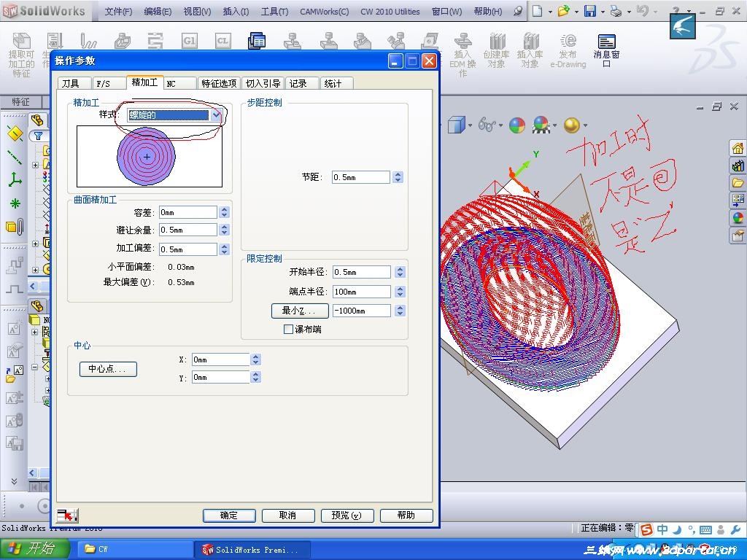Click the coordinate axis icon in left sidebar
The height and width of the screenshot is (560, 747).
tap(15, 179)
